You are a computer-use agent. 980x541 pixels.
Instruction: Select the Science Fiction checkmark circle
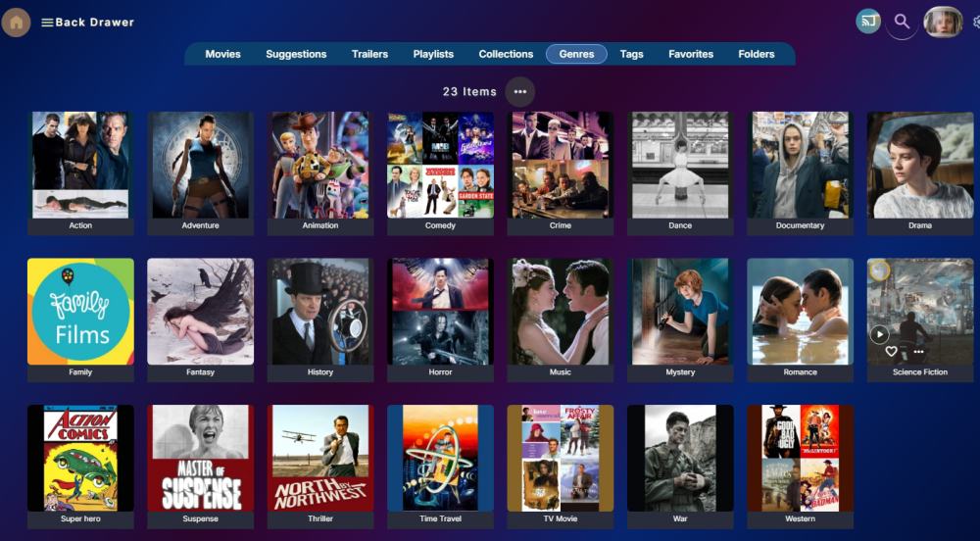879,270
